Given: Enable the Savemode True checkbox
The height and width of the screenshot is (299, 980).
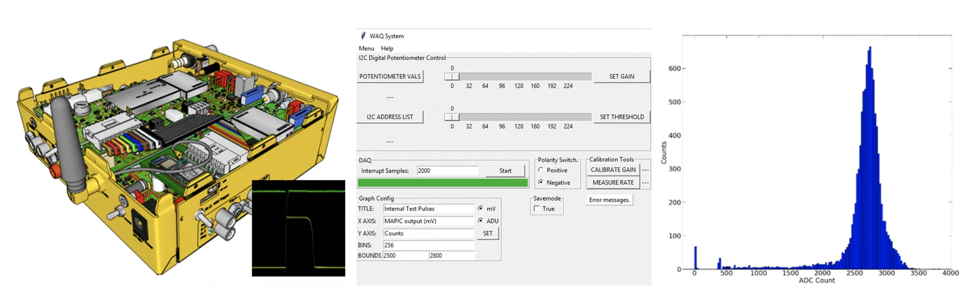Looking at the screenshot, I should (x=536, y=209).
